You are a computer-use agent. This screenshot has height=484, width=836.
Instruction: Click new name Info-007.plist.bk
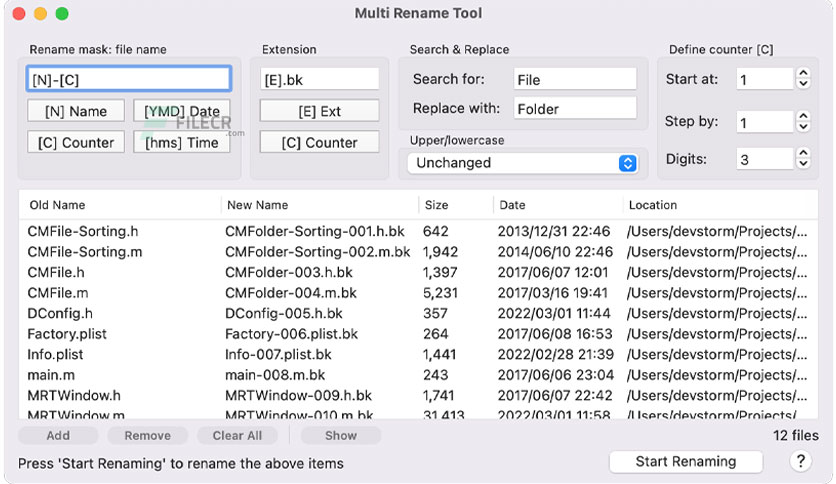278,354
